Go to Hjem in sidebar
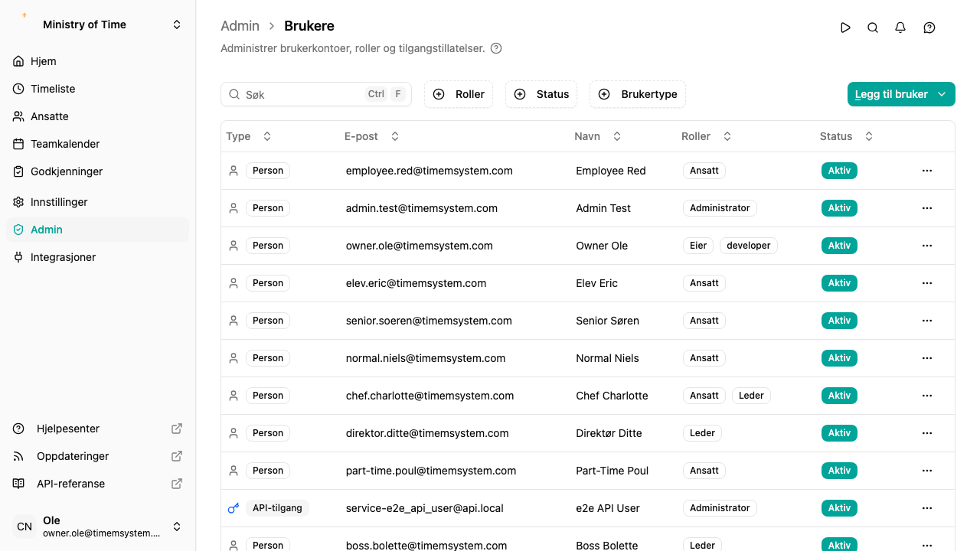 pyautogui.click(x=98, y=61)
